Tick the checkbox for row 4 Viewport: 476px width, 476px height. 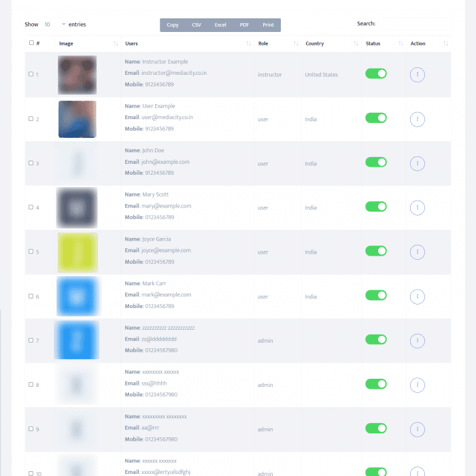click(x=31, y=207)
